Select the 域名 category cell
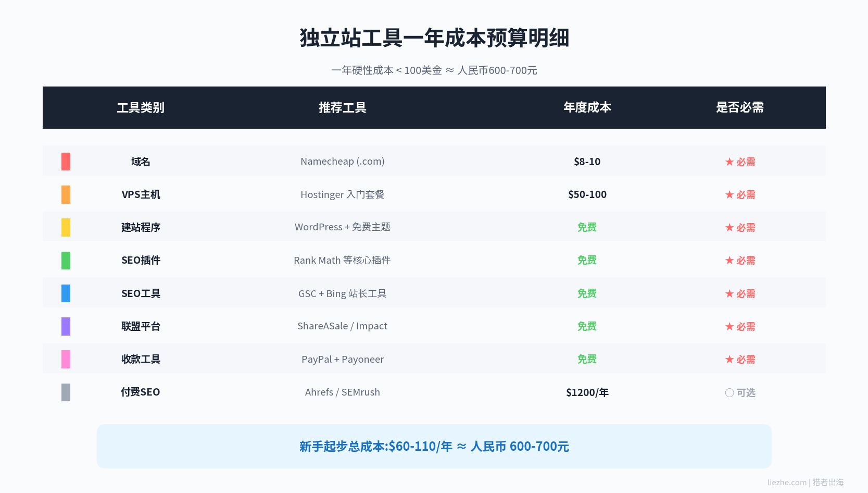 [141, 162]
